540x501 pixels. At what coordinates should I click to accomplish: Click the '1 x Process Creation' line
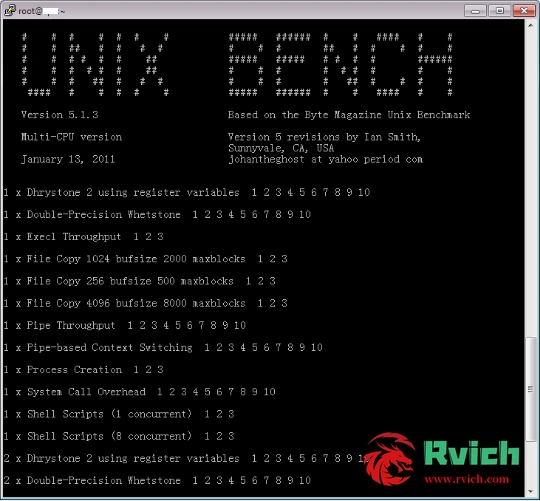[84, 369]
